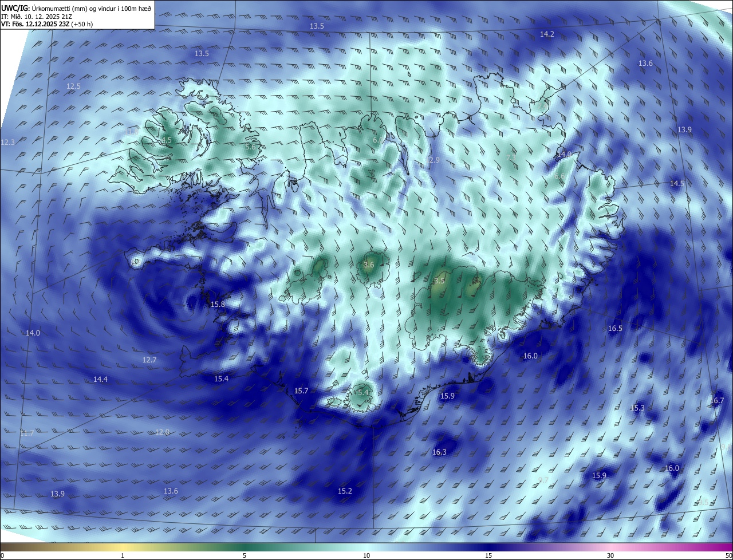Image resolution: width=733 pixels, height=560 pixels.
Task: Click the 14.2 value label on the map
Action: pos(547,34)
